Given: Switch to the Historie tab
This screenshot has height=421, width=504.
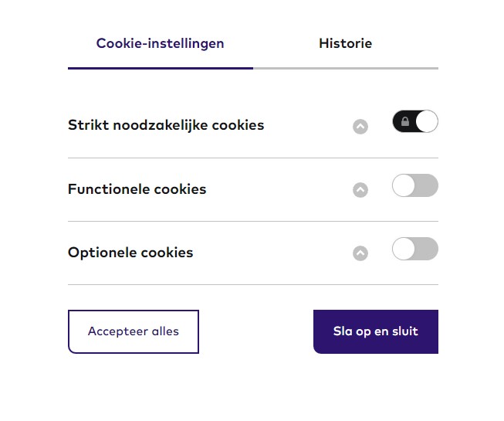Looking at the screenshot, I should point(345,43).
